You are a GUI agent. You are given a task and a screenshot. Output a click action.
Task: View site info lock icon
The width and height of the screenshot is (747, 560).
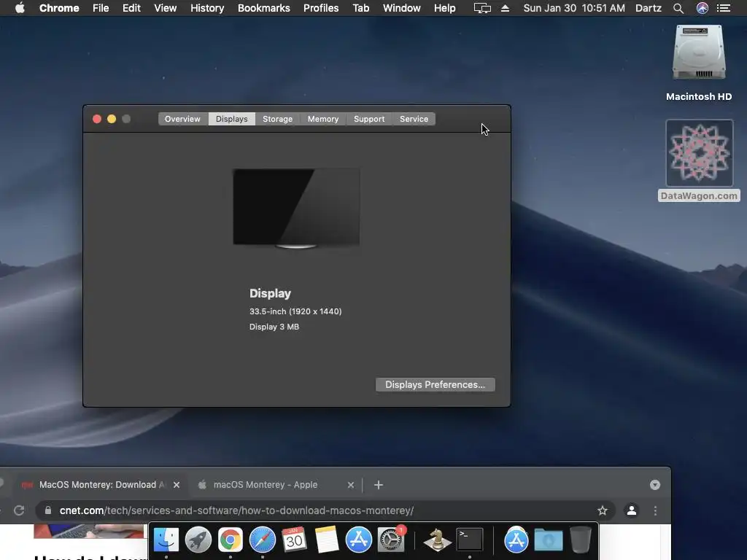click(x=48, y=510)
